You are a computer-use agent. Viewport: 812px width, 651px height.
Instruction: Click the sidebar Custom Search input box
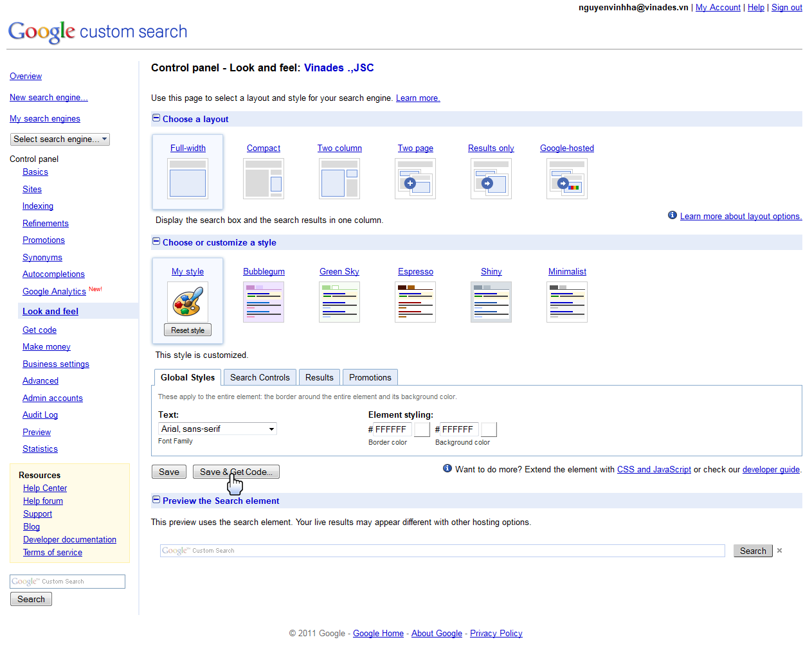tap(68, 582)
